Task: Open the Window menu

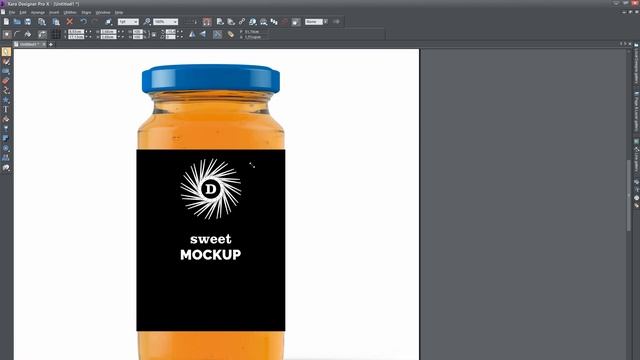Action: (x=103, y=13)
